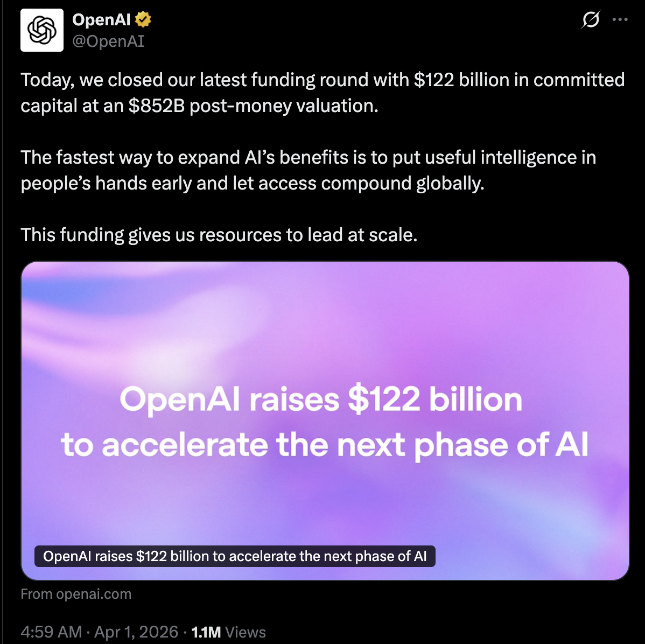The image size is (645, 644).
Task: Click the Grok slashed-circle icon
Action: click(591, 20)
